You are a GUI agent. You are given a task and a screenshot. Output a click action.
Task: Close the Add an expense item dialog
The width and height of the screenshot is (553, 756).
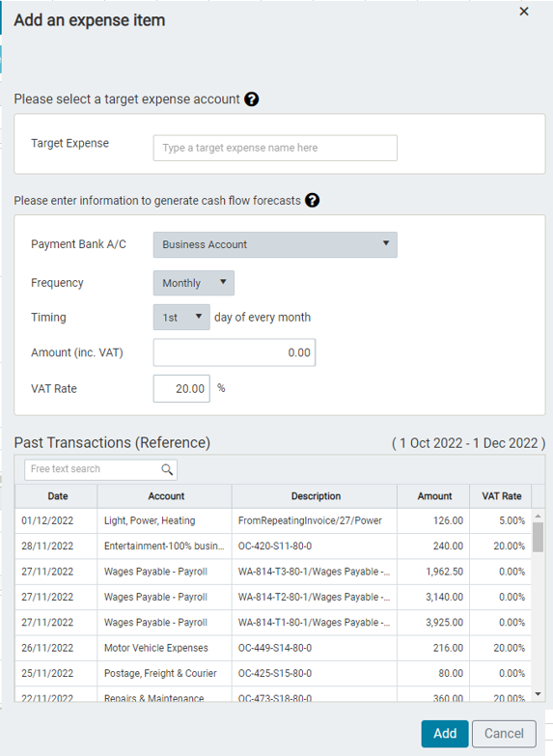pos(524,12)
